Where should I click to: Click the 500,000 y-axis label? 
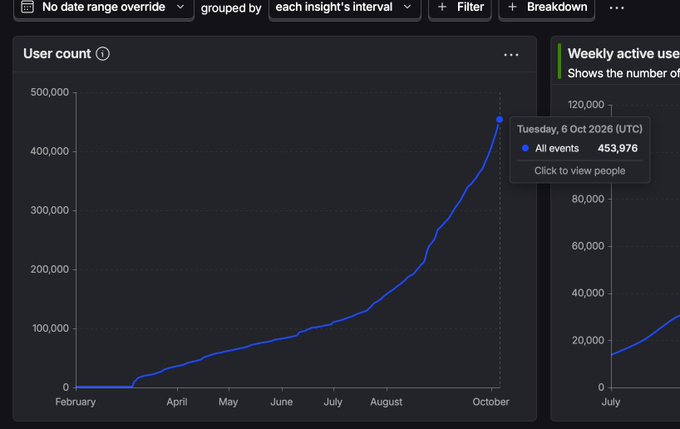click(x=49, y=92)
